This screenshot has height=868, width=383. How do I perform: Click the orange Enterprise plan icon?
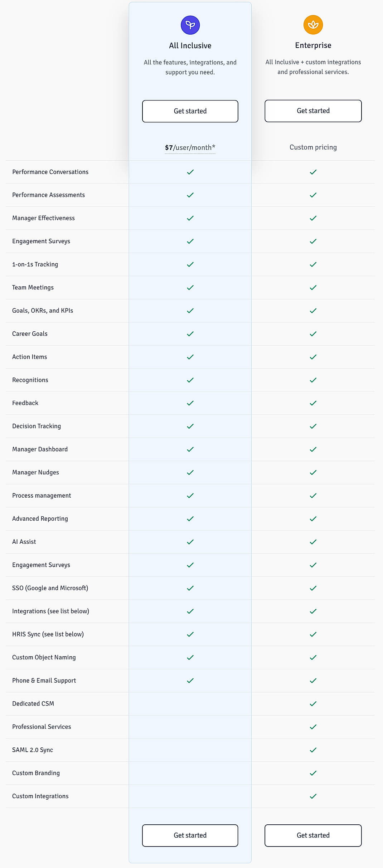(x=313, y=25)
